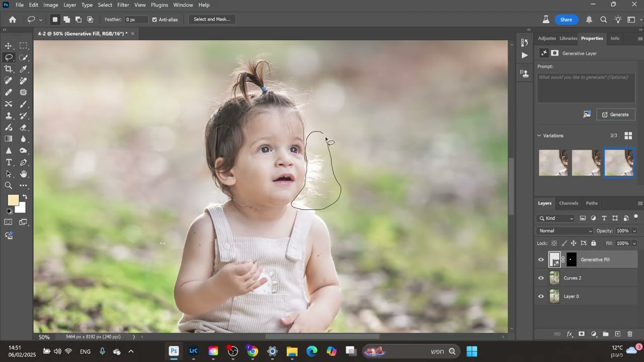Select the Path Selection arrow tool
This screenshot has width=644, height=362.
tap(9, 174)
